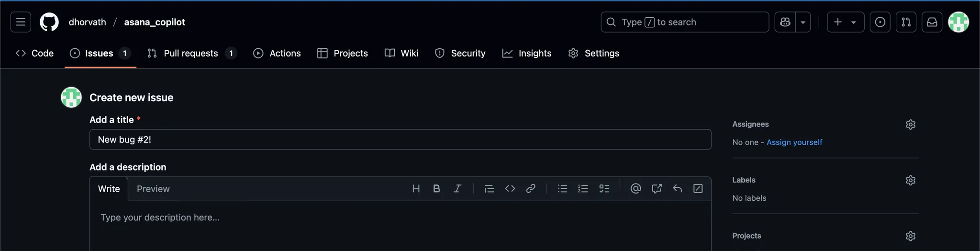980x251 pixels.
Task: Open the dhorvath owner link
Action: click(x=88, y=22)
